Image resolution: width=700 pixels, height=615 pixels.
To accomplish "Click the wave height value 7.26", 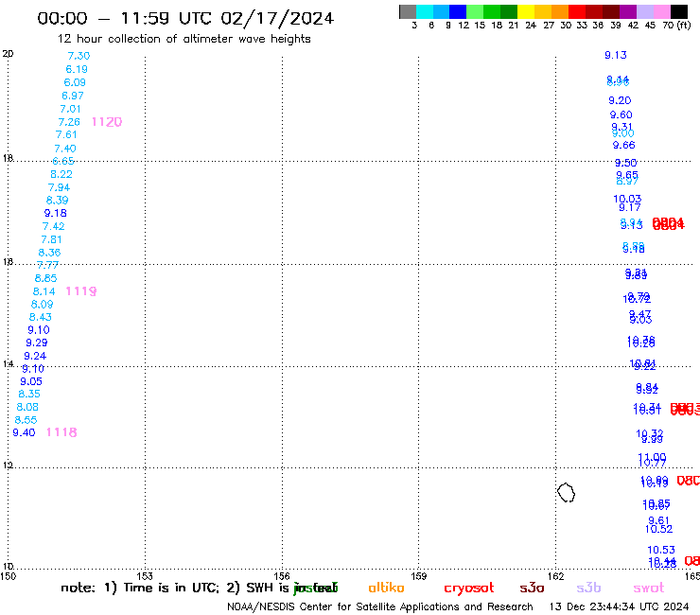I will point(69,122).
